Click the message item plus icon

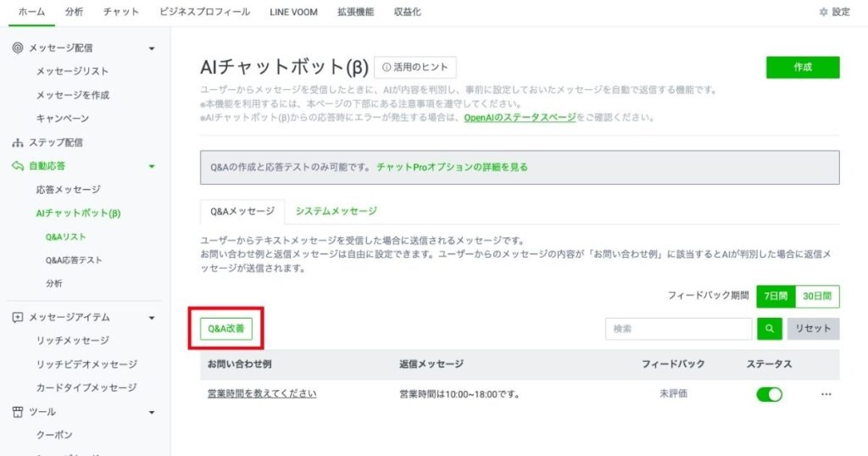coord(18,318)
